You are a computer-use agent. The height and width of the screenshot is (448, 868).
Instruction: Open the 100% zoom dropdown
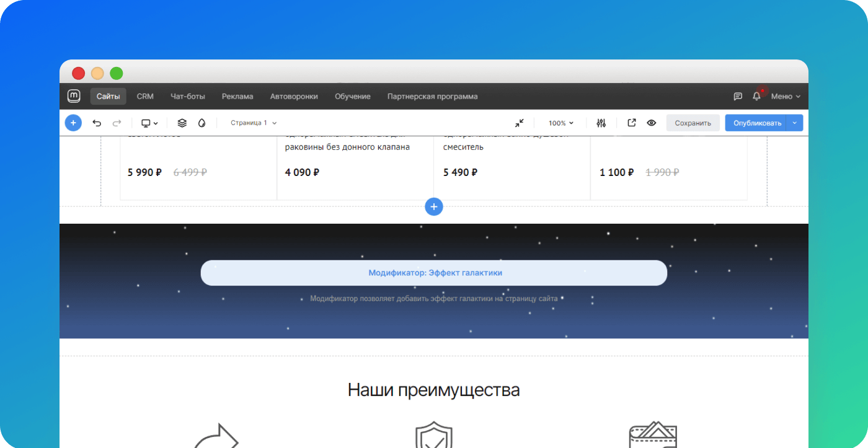click(x=561, y=123)
